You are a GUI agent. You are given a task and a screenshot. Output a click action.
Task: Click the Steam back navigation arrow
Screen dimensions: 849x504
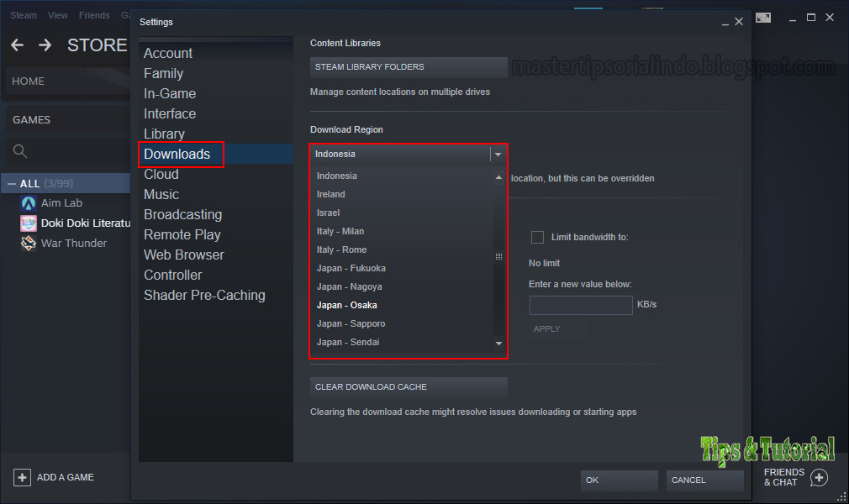[x=18, y=45]
